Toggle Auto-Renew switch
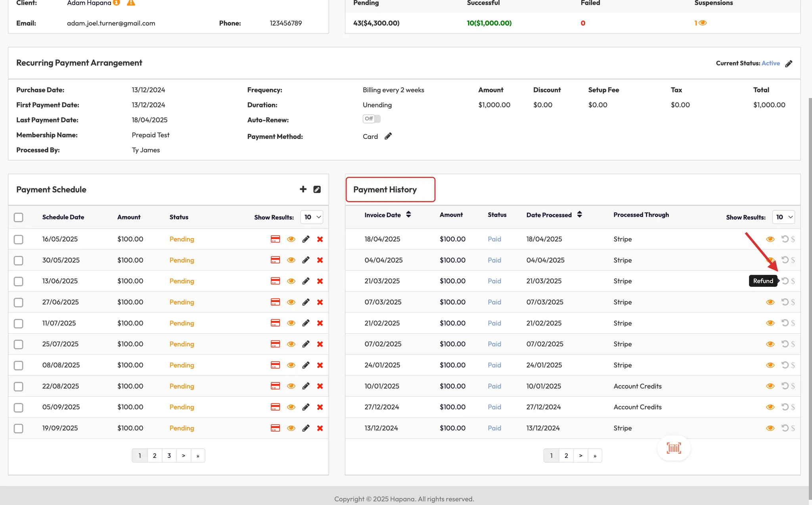The width and height of the screenshot is (812, 505). [x=372, y=119]
